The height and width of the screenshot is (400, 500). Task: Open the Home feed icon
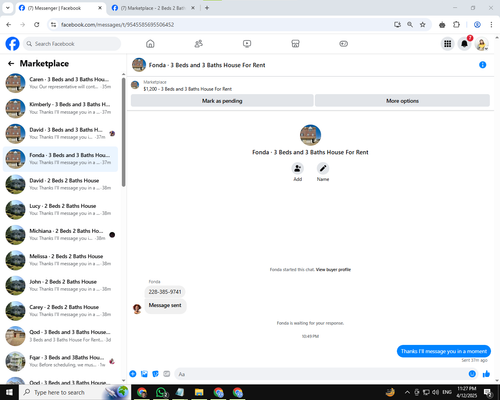pos(150,44)
